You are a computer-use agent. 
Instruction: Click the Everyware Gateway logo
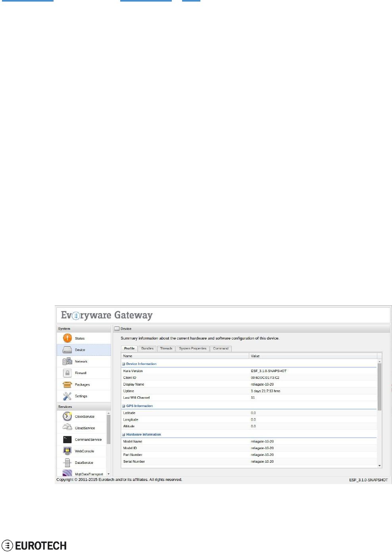pos(107,315)
